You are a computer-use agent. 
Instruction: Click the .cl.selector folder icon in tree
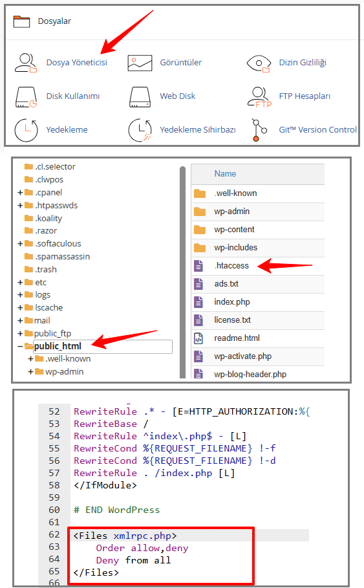click(28, 166)
